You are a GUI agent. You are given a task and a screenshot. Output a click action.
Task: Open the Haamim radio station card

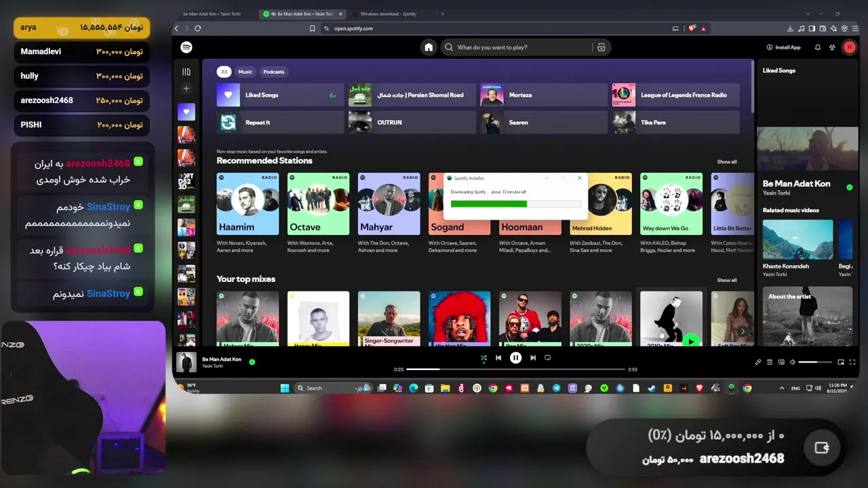248,213
